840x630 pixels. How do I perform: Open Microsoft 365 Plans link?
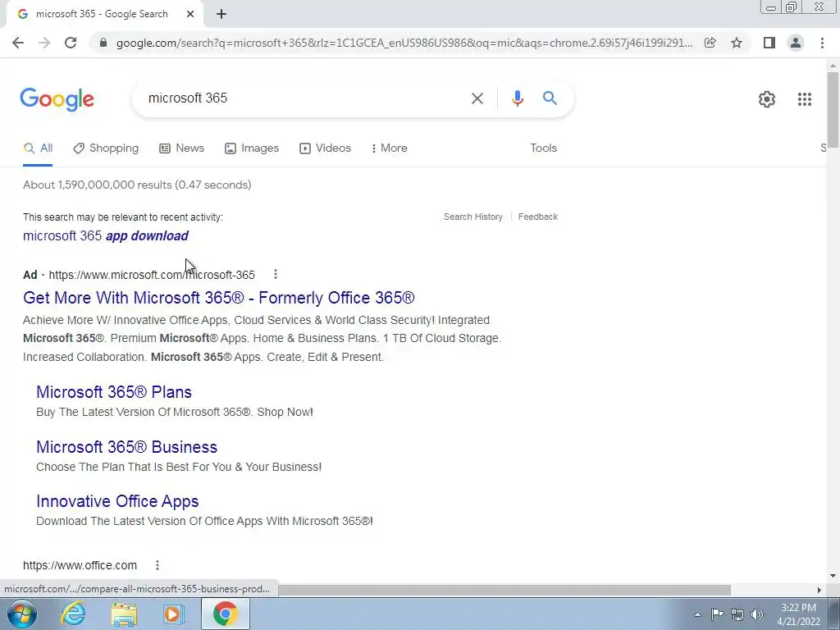pos(114,392)
